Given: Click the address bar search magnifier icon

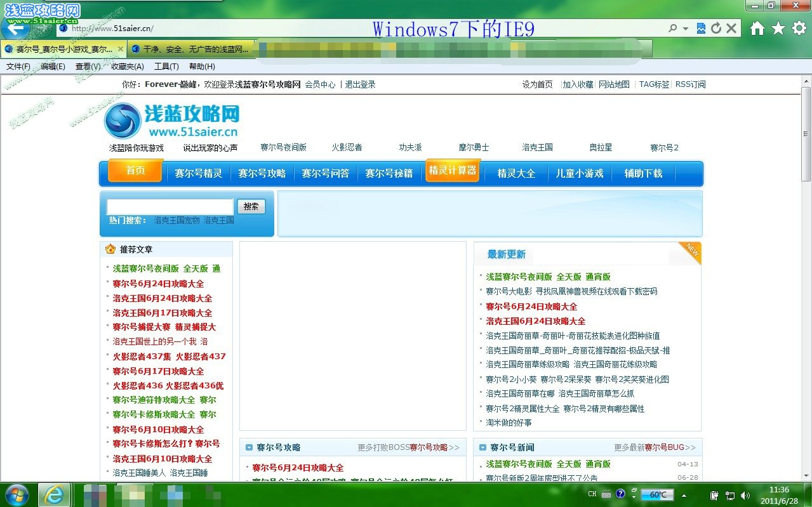Looking at the screenshot, I should (673, 29).
